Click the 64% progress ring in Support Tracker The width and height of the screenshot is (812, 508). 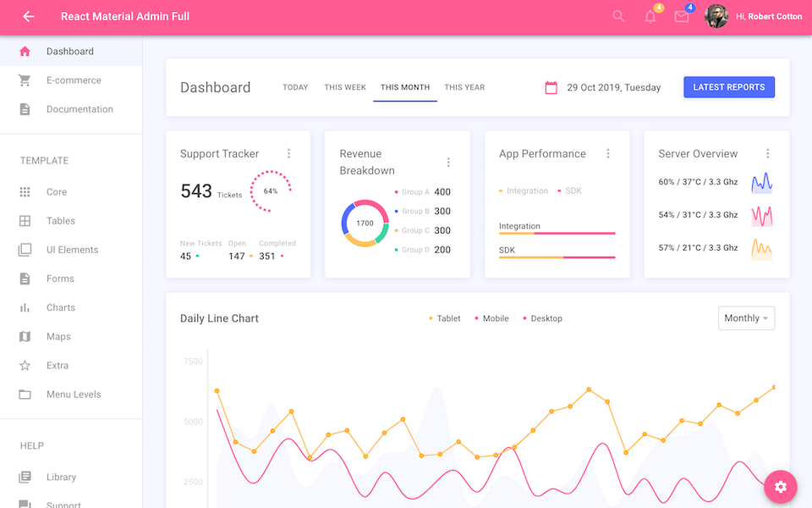point(271,191)
